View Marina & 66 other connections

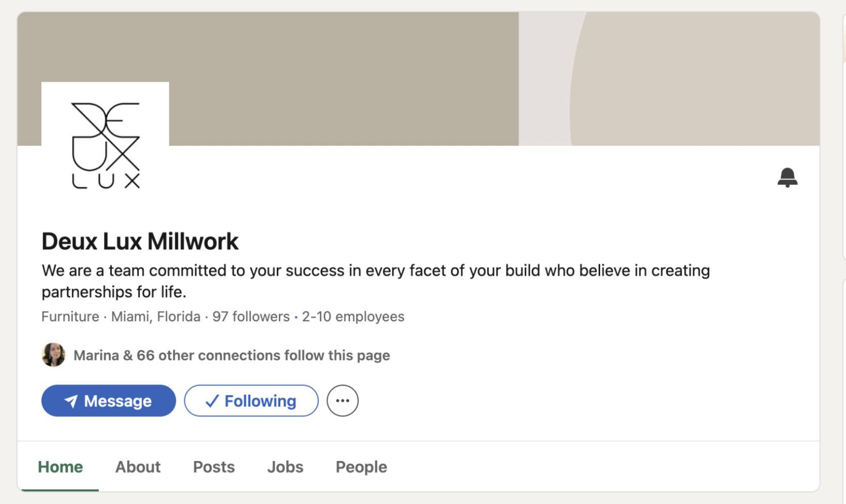[x=232, y=355]
